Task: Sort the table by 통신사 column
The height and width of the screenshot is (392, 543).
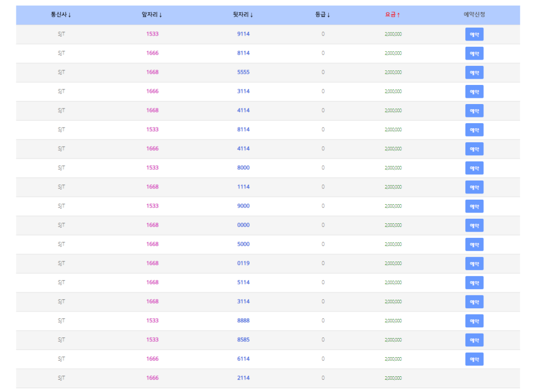Action: (x=61, y=15)
